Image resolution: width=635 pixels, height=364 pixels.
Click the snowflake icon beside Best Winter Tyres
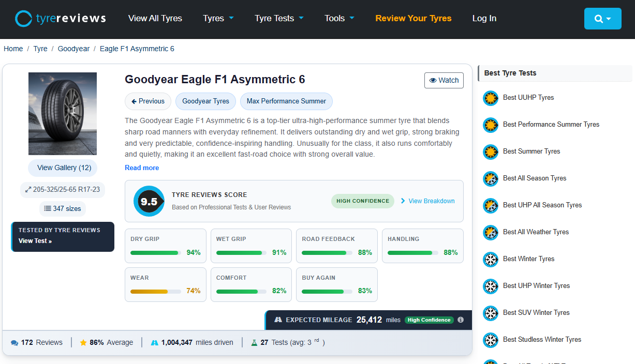[x=490, y=260]
